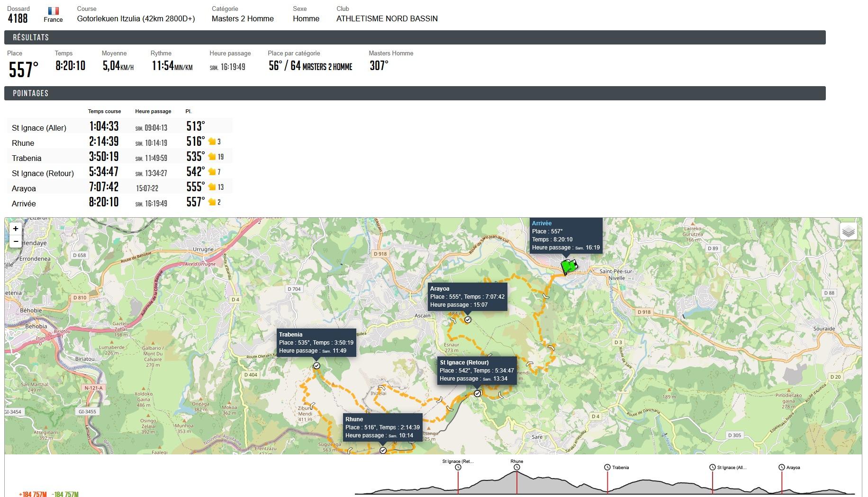
Task: Click the St Ignace (Ret... clock on profile
Action: [458, 468]
